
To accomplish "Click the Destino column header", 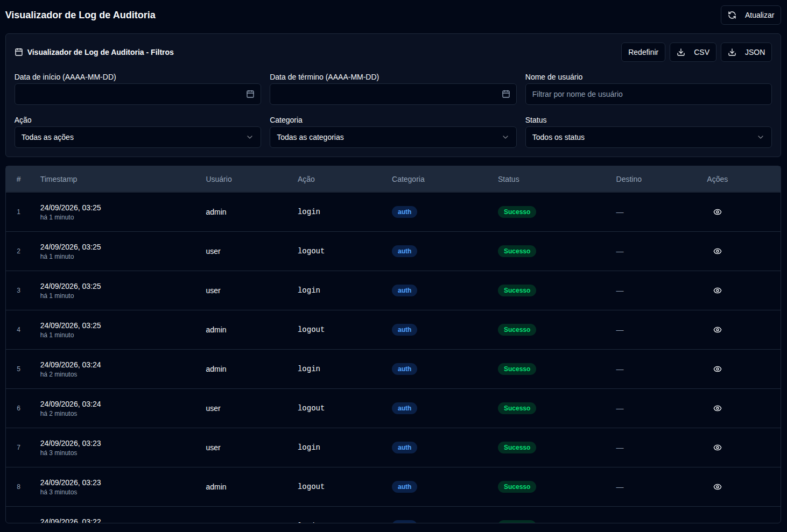I will click(629, 179).
